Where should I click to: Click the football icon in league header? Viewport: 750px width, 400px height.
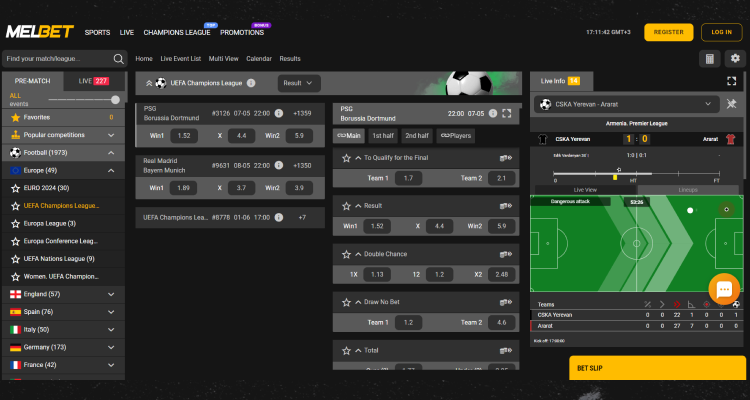tap(161, 83)
